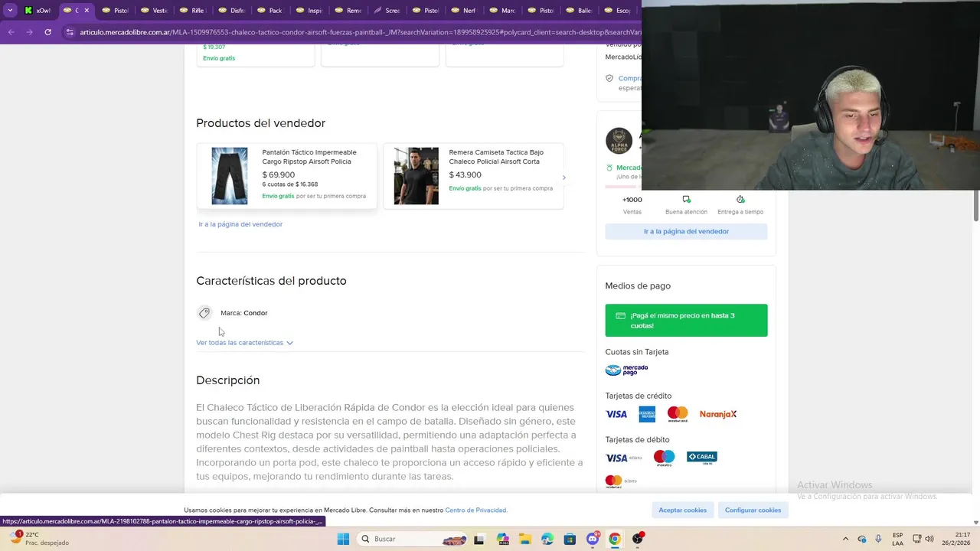Viewport: 980px width, 551px height.
Task: Open Pantalón Táctico Impermeable Cargo title link
Action: [309, 157]
